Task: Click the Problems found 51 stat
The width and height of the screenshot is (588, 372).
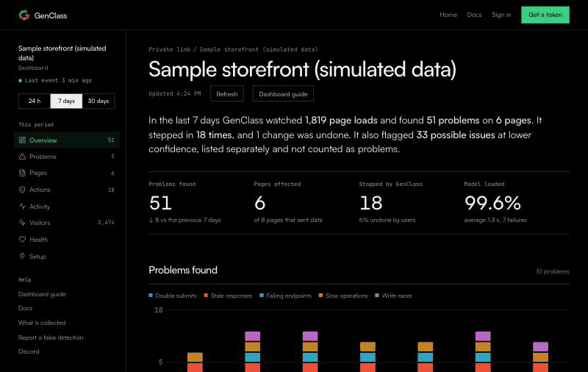Action: pos(185,202)
